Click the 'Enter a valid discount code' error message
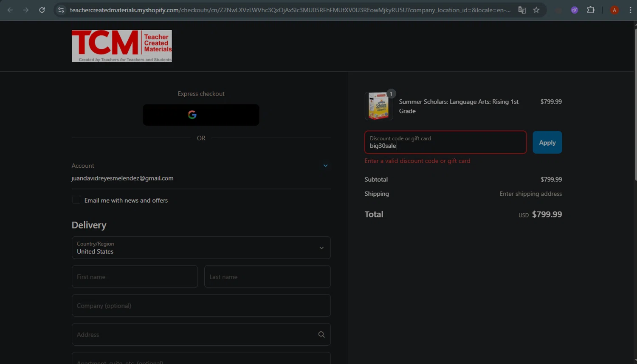The width and height of the screenshot is (637, 364). click(417, 161)
